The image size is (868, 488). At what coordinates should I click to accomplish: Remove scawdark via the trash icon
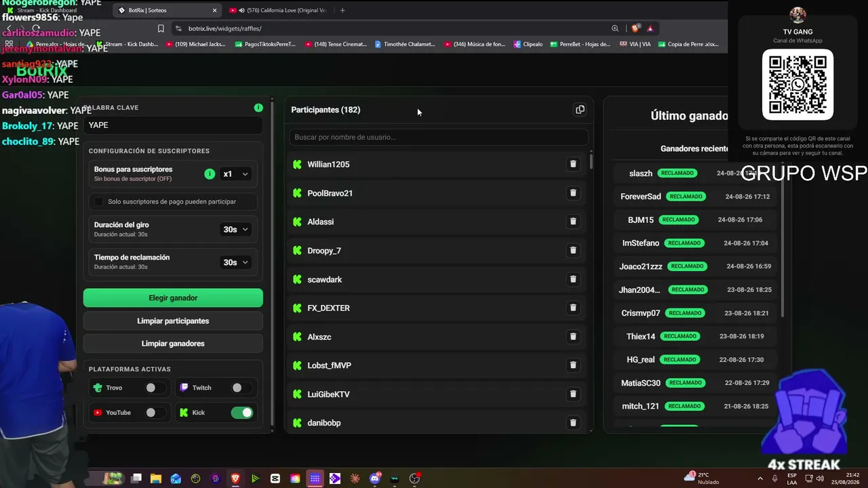coord(573,279)
